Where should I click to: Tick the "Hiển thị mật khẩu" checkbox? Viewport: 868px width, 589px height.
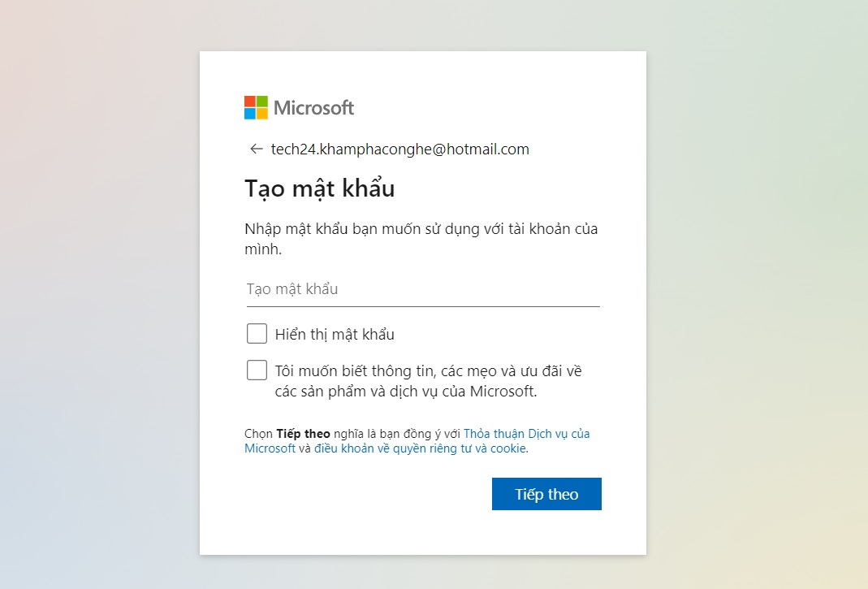257,334
